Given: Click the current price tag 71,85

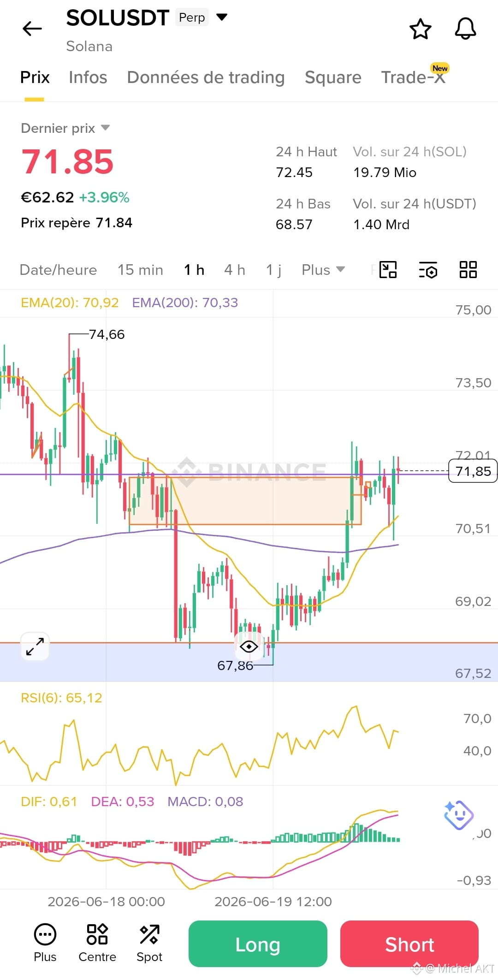Looking at the screenshot, I should coord(473,471).
